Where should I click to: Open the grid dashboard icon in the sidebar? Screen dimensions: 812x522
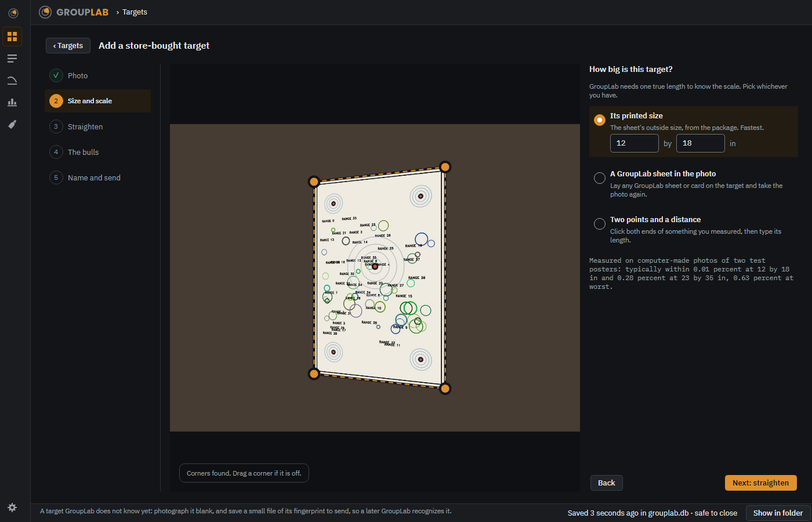(x=12, y=37)
